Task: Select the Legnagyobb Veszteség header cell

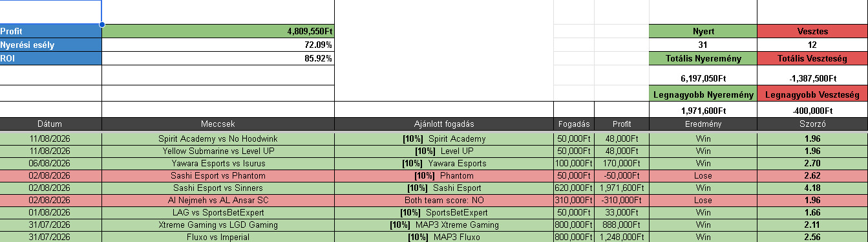Action: point(812,94)
